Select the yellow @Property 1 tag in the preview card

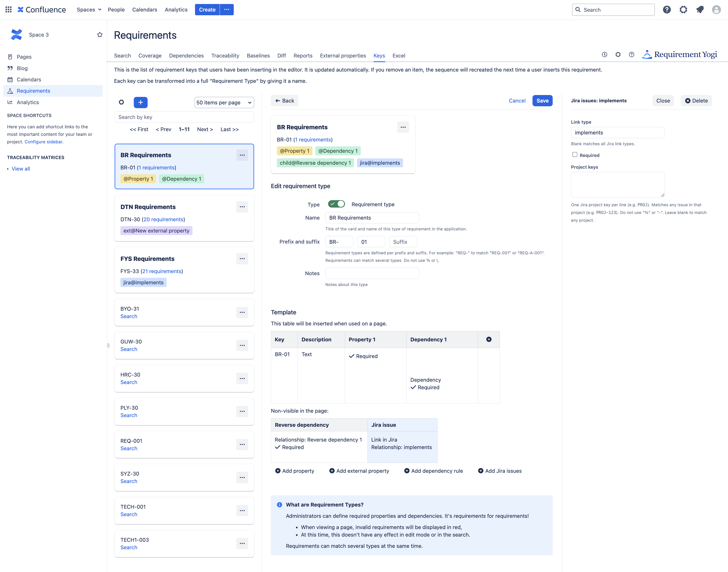pyautogui.click(x=295, y=151)
